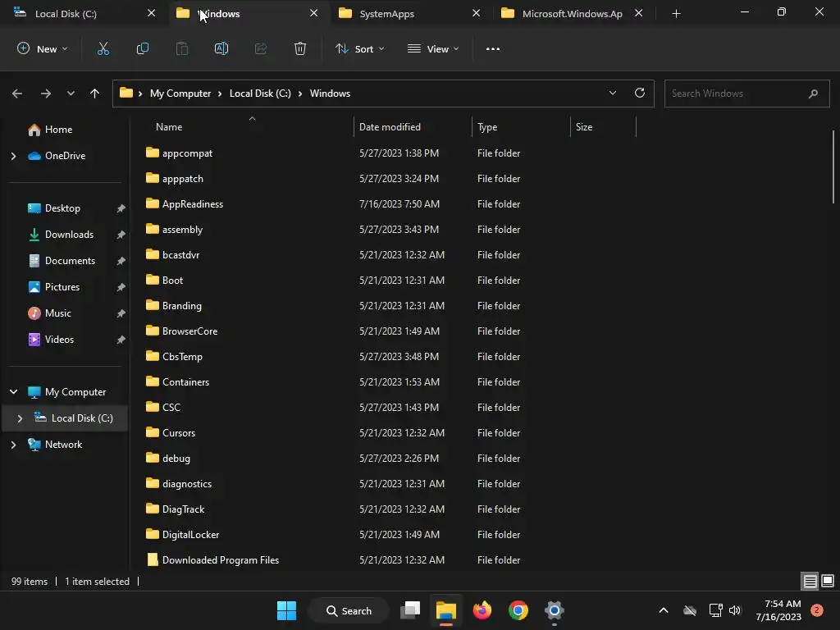Viewport: 840px width, 630px height.
Task: Expand Local Disk (C:) tree node
Action: click(21, 418)
